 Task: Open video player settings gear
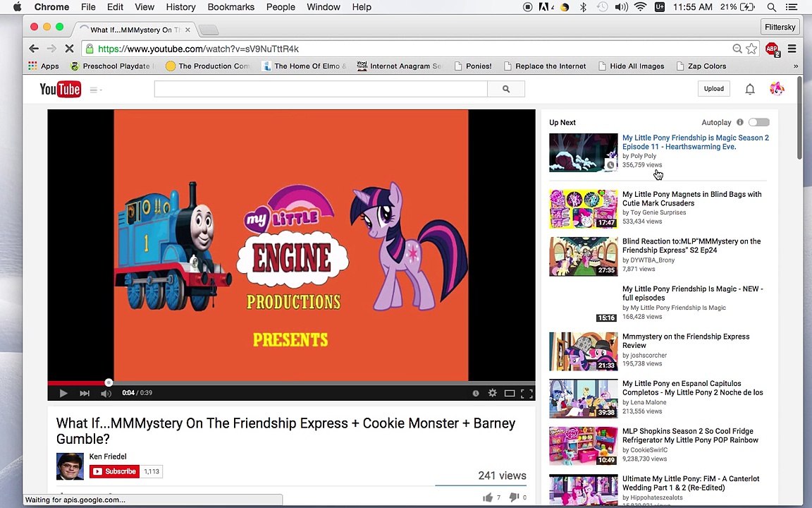(493, 393)
